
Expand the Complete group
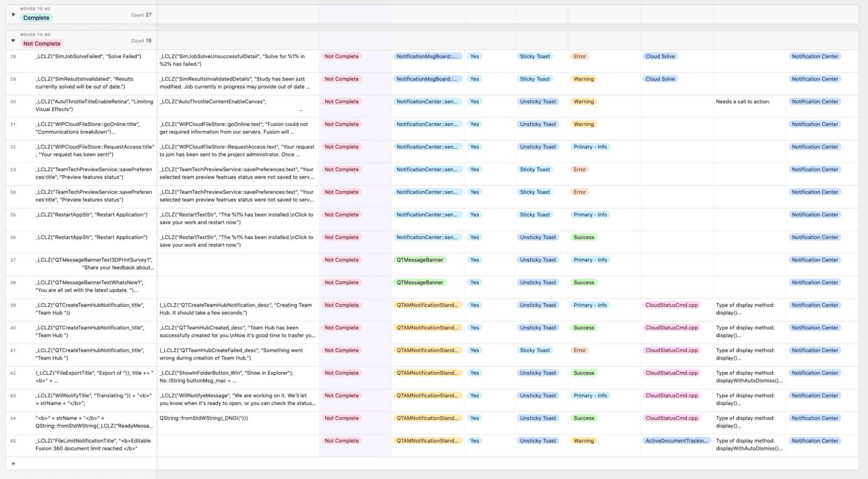coord(13,14)
